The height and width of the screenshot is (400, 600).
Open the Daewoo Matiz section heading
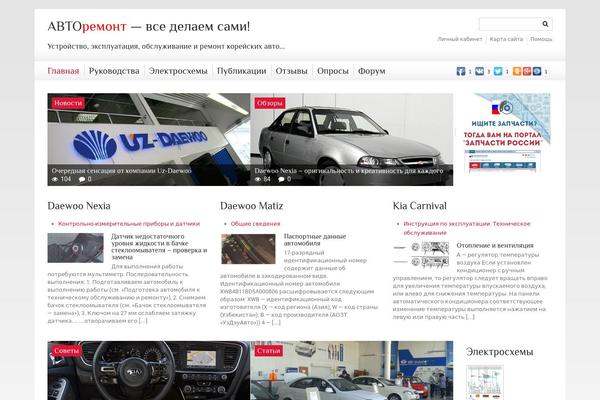click(251, 206)
